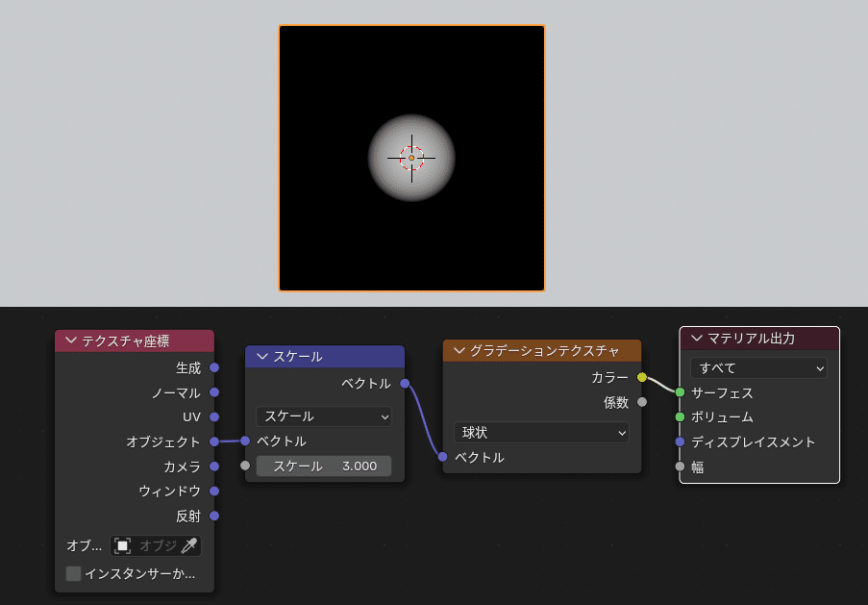This screenshot has width=868, height=605.
Task: Open the すべて target dropdown
Action: 758,367
